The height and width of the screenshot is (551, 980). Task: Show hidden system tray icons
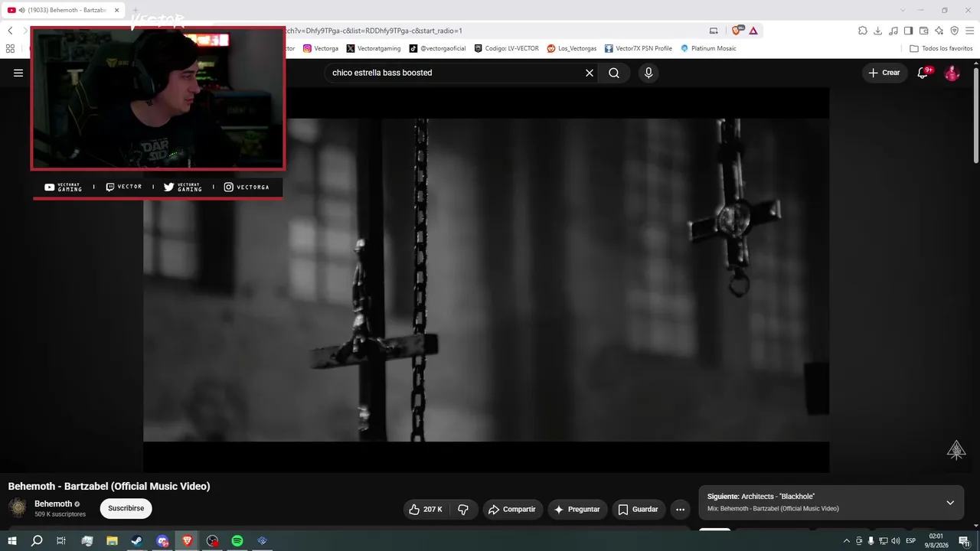(846, 541)
